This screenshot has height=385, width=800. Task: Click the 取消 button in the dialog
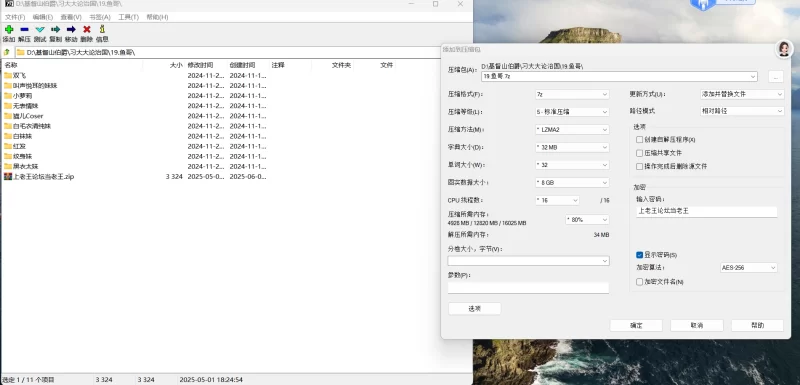point(697,325)
